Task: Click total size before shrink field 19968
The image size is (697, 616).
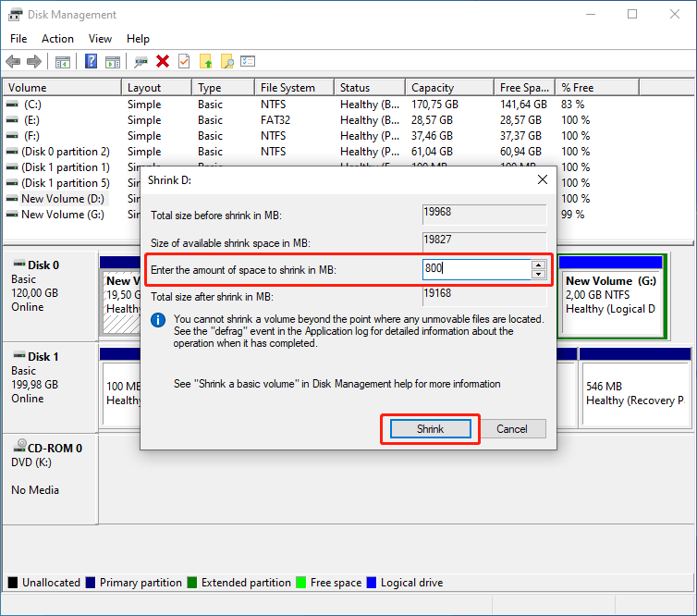Action: (484, 215)
